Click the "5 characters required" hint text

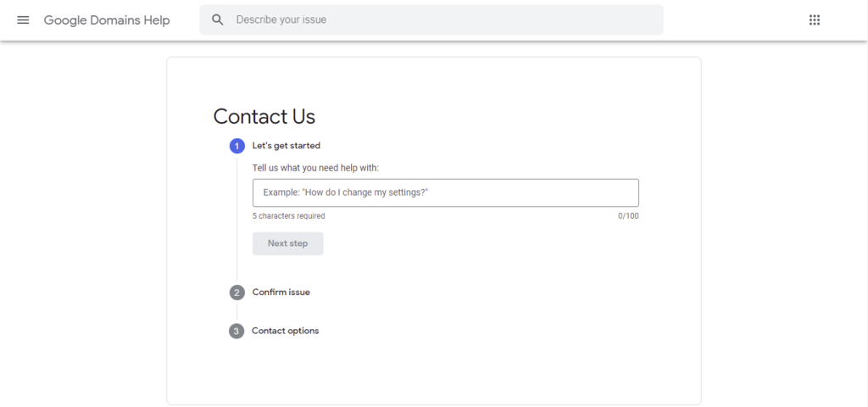288,216
